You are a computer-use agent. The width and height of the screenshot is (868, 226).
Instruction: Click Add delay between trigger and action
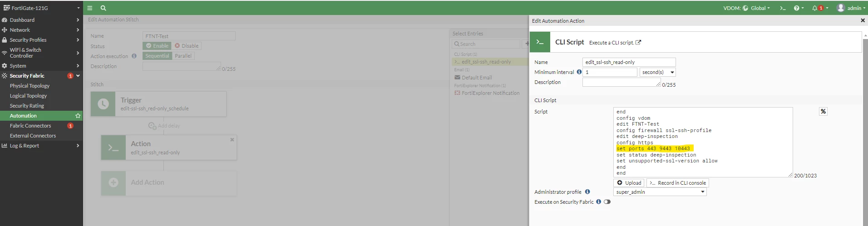tap(164, 126)
